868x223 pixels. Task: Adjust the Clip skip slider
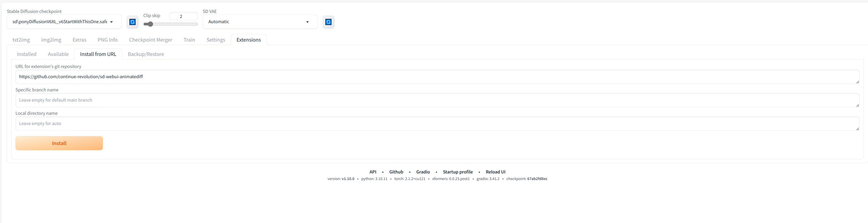click(x=150, y=24)
